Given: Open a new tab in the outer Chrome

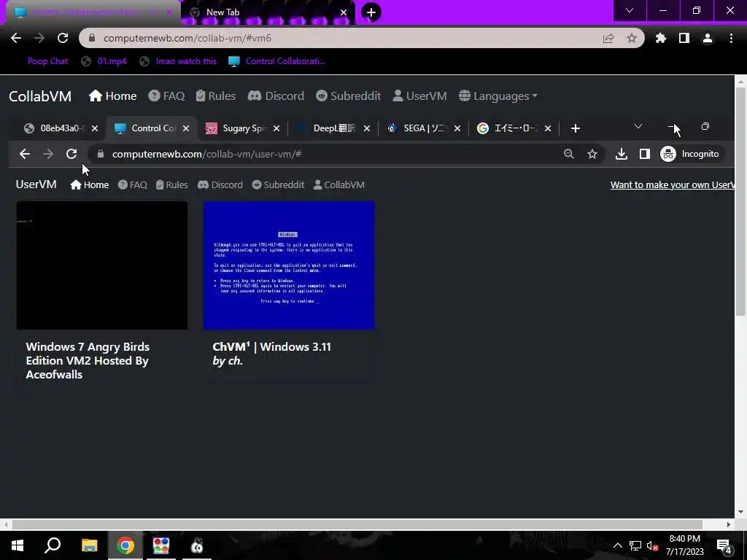Looking at the screenshot, I should tap(371, 12).
